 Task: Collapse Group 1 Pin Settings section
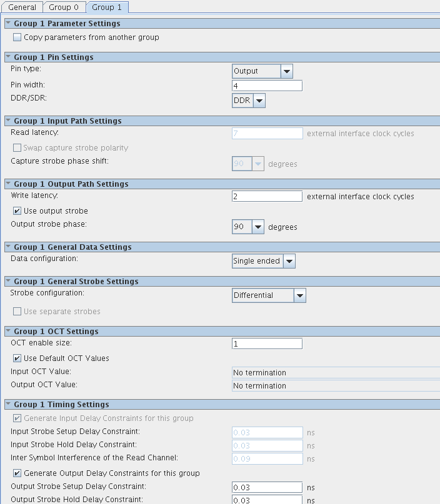pyautogui.click(x=8, y=57)
